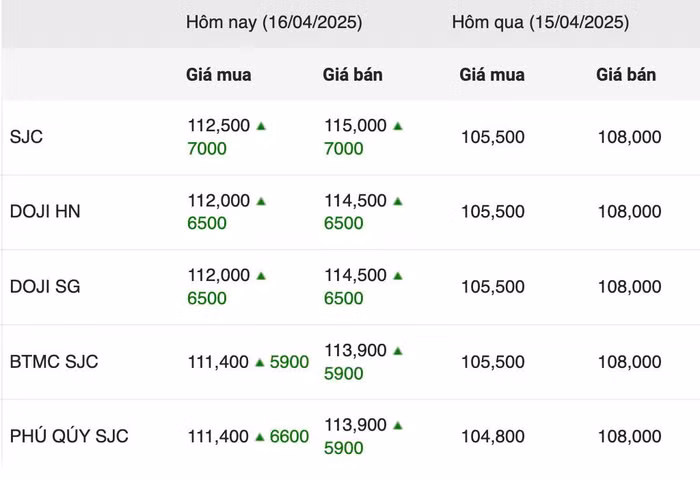This screenshot has width=700, height=480.
Task: Click the first Giá mua column header
Action: (x=219, y=75)
